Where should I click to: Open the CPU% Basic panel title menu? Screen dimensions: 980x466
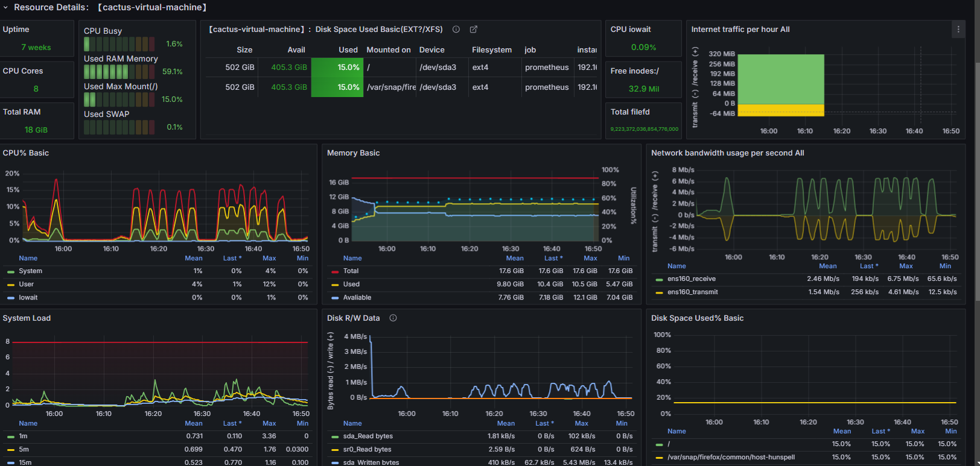tap(26, 153)
